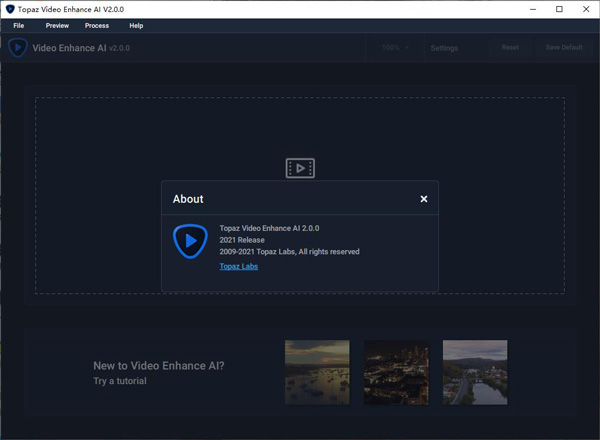Click the copyright 'All rights reserved' line
This screenshot has width=600, height=440.
(289, 252)
